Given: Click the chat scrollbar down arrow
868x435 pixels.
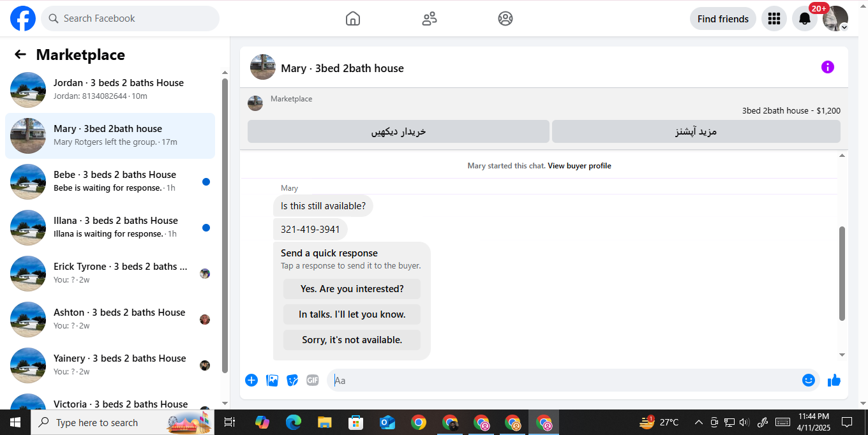Looking at the screenshot, I should click(x=842, y=355).
